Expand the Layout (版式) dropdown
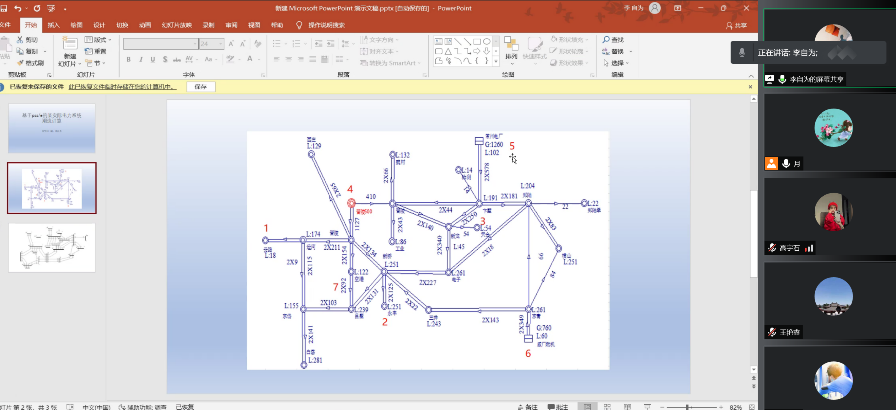This screenshot has height=410, width=896. (98, 39)
